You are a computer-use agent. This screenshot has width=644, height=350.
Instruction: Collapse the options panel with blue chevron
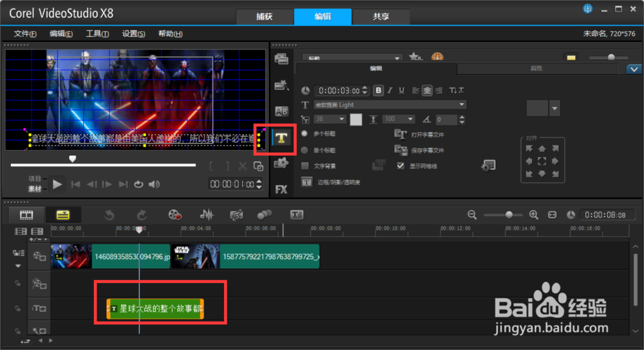point(634,69)
